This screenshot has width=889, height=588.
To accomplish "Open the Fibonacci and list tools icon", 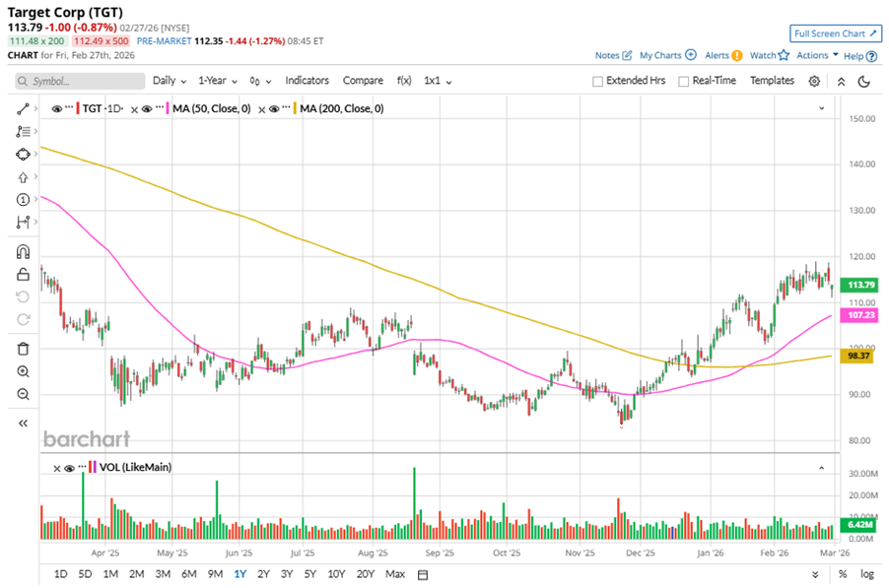I will point(23,131).
